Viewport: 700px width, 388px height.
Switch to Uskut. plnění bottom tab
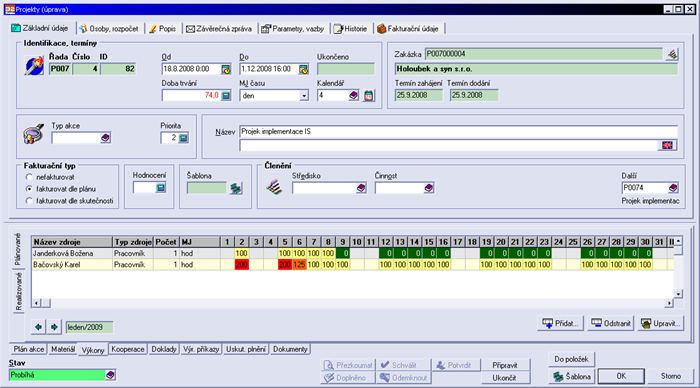click(246, 349)
